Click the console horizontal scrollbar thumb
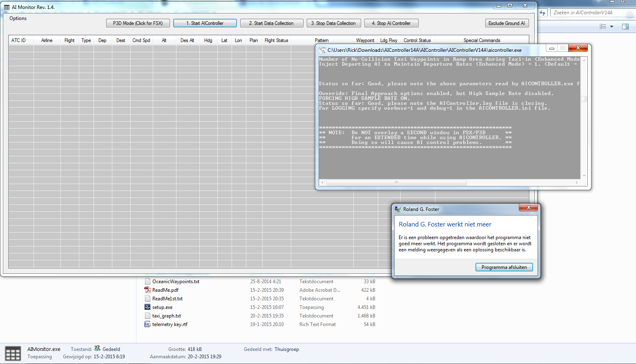636x364 pixels. coord(396,182)
